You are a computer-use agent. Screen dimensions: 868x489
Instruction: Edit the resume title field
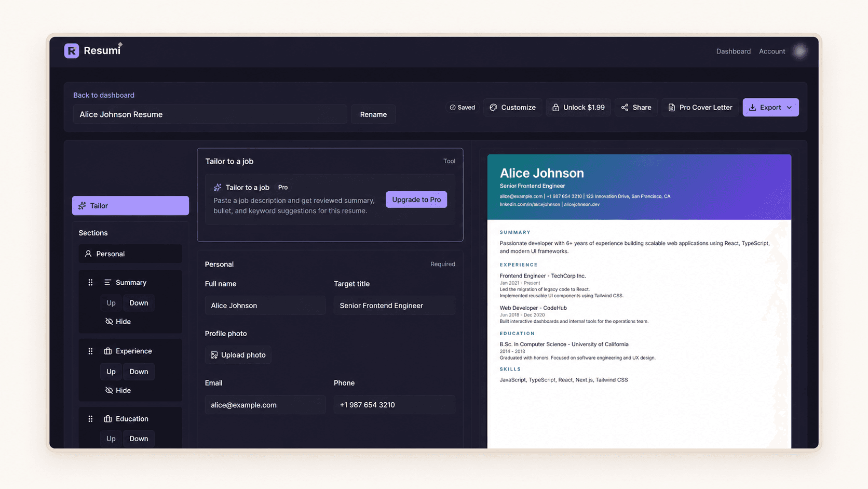[x=210, y=114]
